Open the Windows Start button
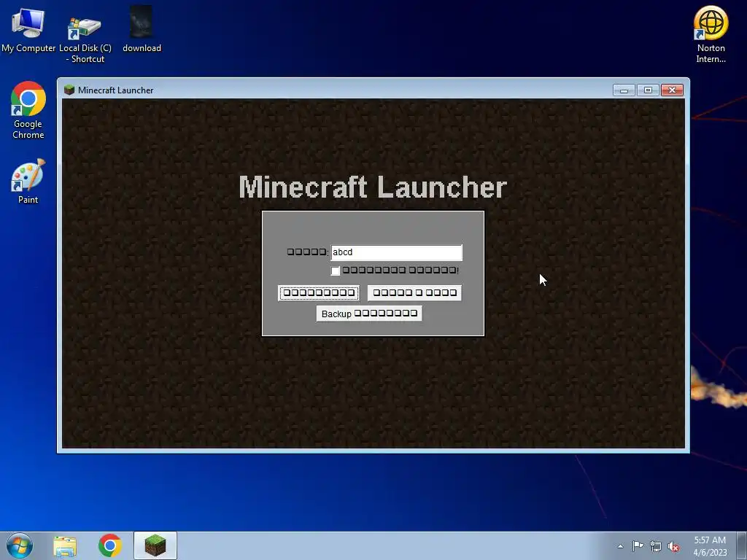Image resolution: width=747 pixels, height=560 pixels. coord(20,545)
